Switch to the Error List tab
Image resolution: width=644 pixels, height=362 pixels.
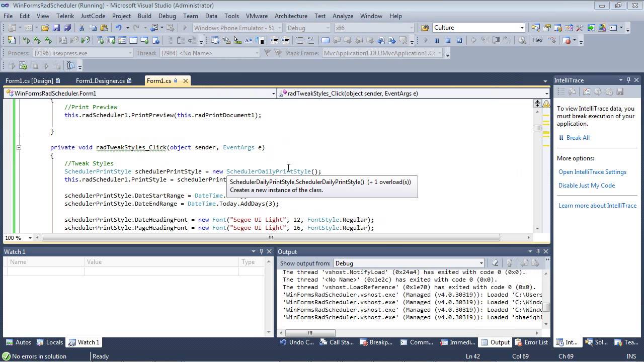(x=532, y=342)
